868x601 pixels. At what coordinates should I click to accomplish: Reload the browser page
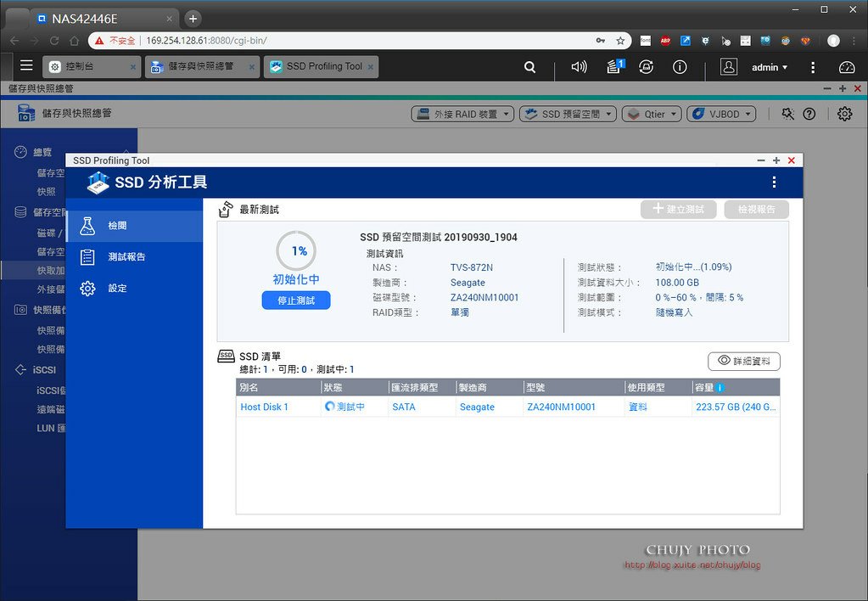pyautogui.click(x=54, y=41)
